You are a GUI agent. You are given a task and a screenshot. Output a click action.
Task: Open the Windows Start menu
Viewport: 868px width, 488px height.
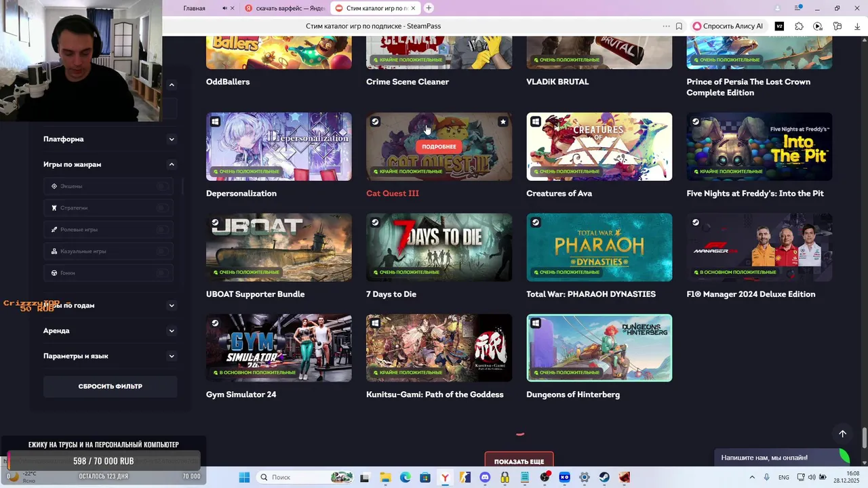244,477
